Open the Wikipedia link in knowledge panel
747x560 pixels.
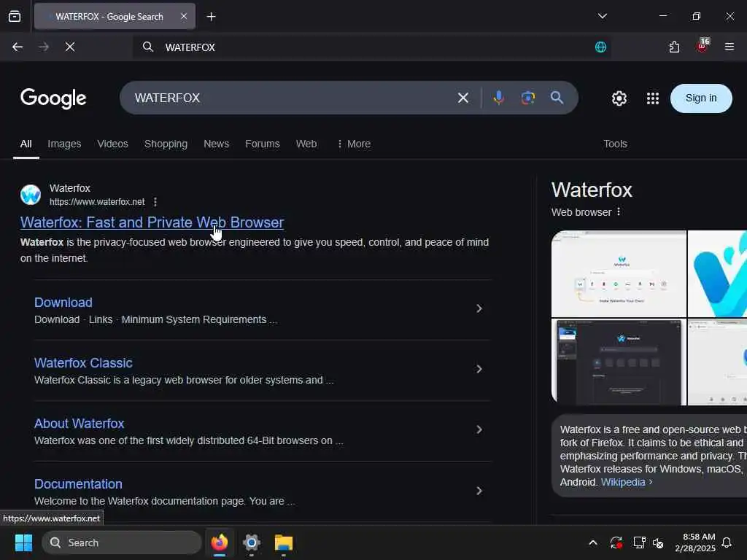point(623,482)
